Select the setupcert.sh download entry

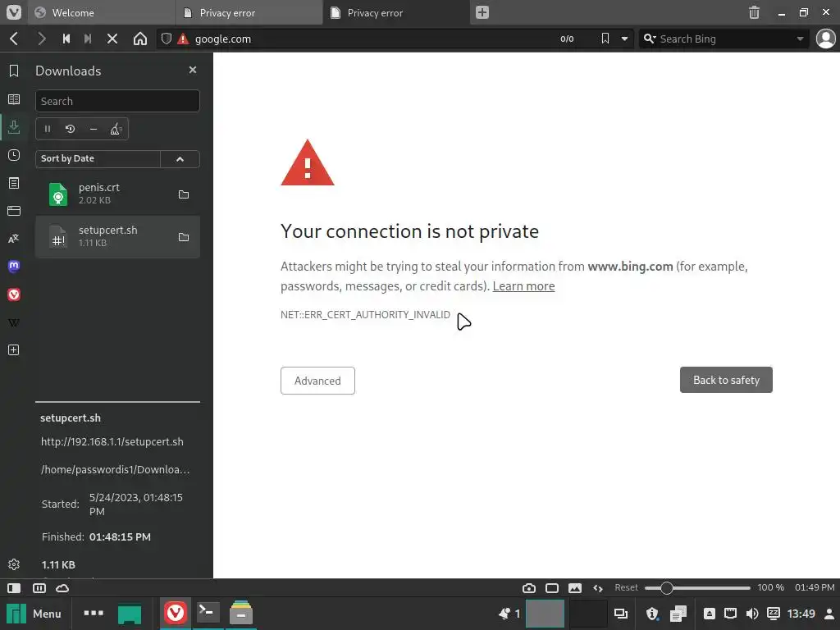pyautogui.click(x=117, y=237)
